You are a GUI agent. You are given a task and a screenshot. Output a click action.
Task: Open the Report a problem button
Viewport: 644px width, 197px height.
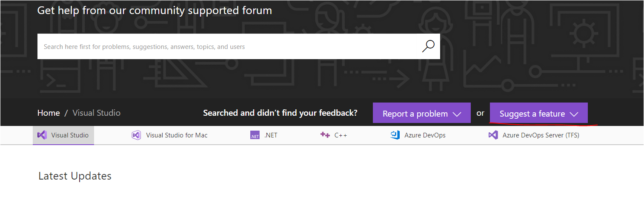point(415,114)
